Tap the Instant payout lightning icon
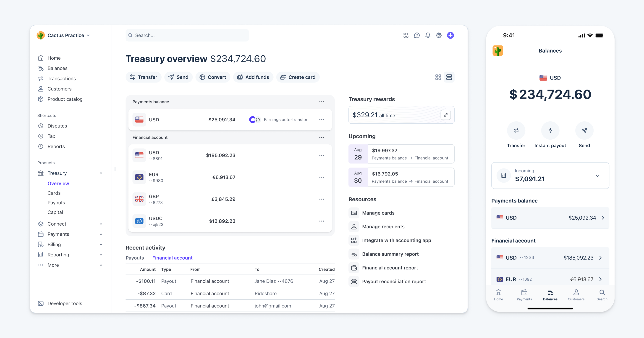This screenshot has width=644, height=338. [x=550, y=130]
